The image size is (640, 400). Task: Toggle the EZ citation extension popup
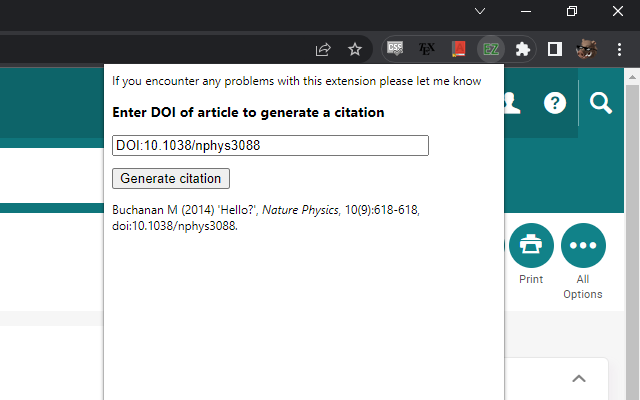point(491,49)
